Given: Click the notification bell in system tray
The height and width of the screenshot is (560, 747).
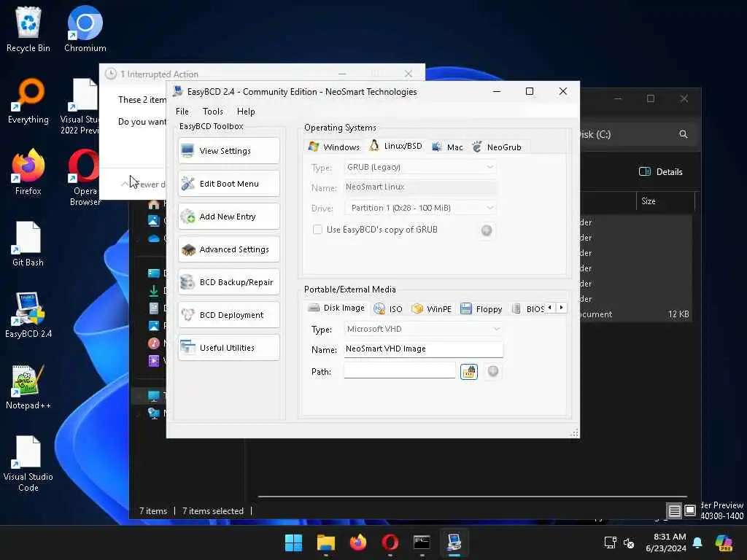Looking at the screenshot, I should click(697, 542).
